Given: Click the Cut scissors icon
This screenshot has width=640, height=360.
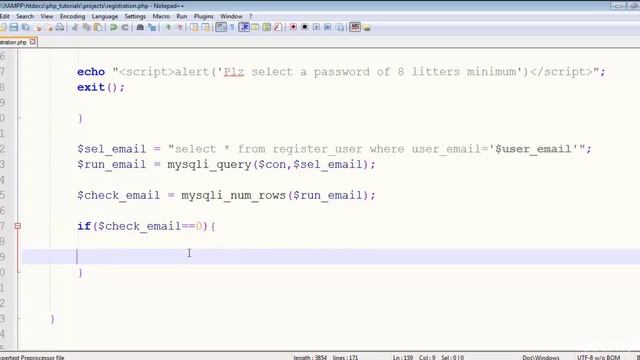Looking at the screenshot, I should [x=75, y=27].
